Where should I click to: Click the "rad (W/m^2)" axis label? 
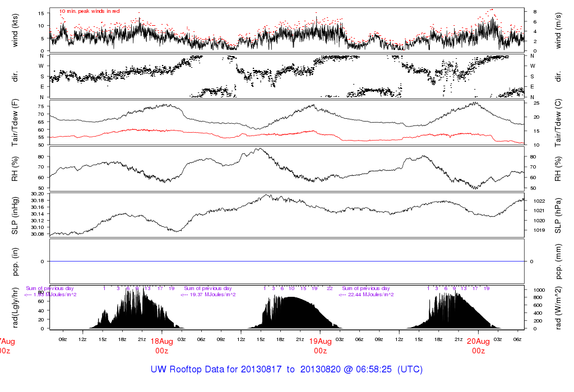click(x=558, y=308)
